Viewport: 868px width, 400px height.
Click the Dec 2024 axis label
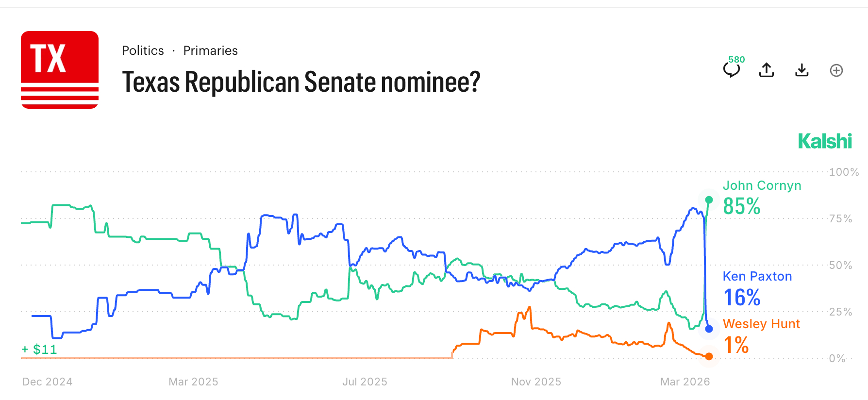pyautogui.click(x=47, y=382)
